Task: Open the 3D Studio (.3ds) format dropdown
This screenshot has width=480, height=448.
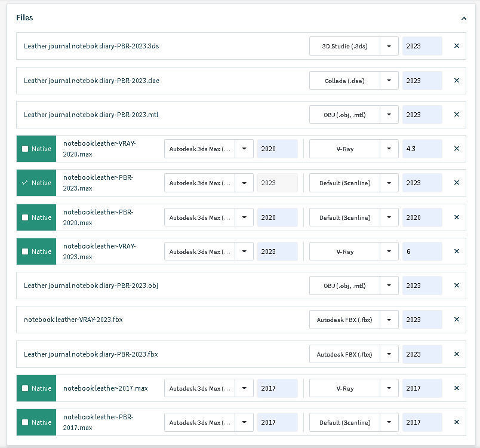Action: click(x=389, y=46)
